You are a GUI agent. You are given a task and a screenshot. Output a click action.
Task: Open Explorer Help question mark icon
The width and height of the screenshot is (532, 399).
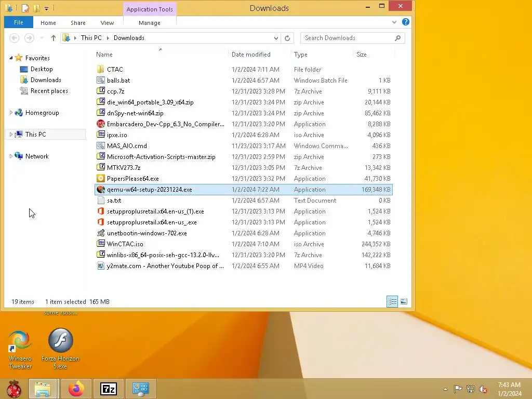(x=405, y=22)
